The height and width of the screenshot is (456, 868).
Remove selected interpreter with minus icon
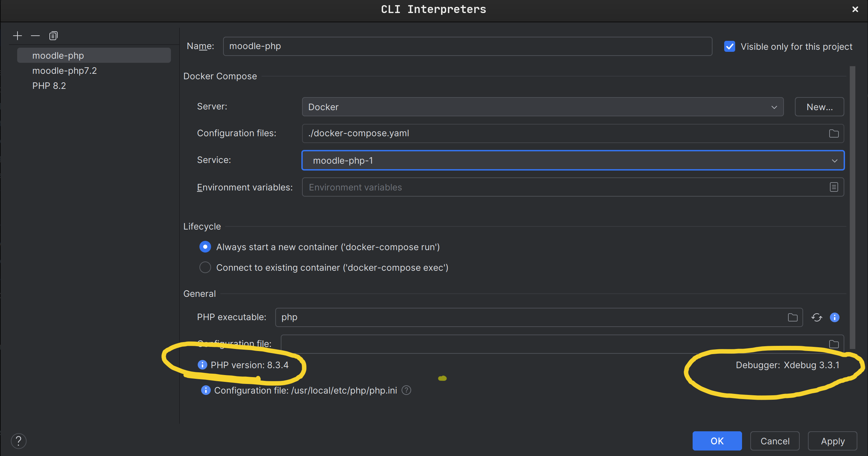[35, 36]
